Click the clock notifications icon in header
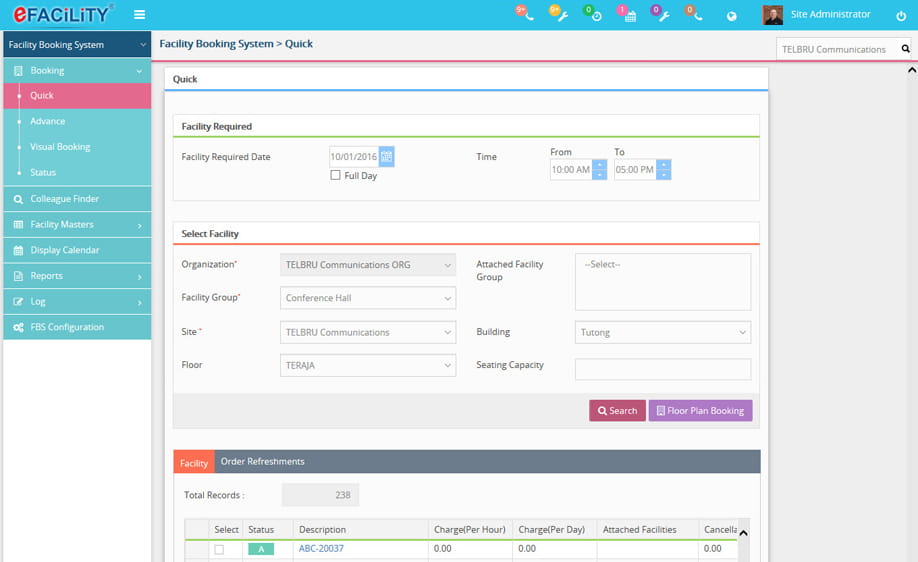This screenshot has height=562, width=918. [594, 15]
